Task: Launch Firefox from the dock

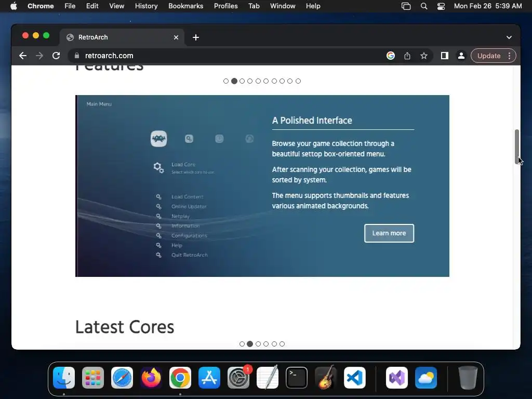Action: 151,378
